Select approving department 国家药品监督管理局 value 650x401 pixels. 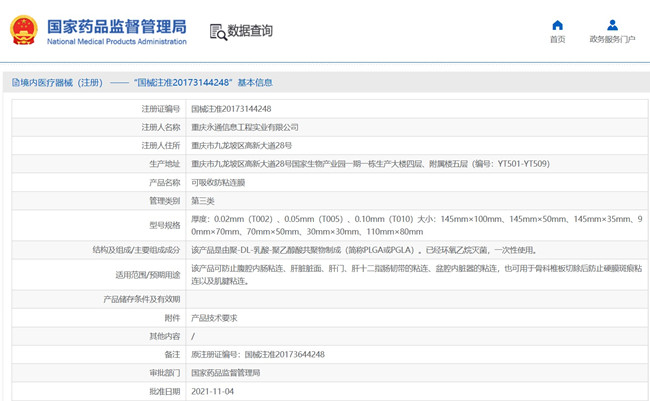pyautogui.click(x=226, y=373)
